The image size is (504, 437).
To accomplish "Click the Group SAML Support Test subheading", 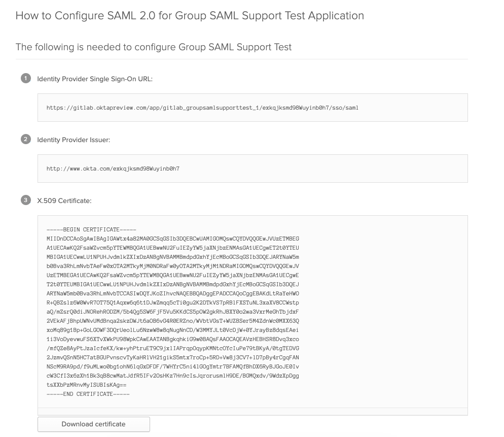I will point(154,47).
